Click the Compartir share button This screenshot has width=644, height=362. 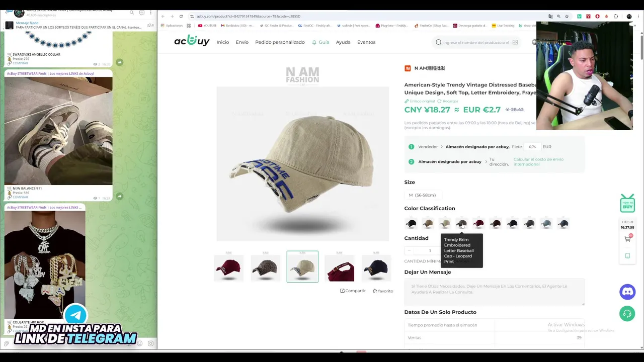(x=353, y=291)
